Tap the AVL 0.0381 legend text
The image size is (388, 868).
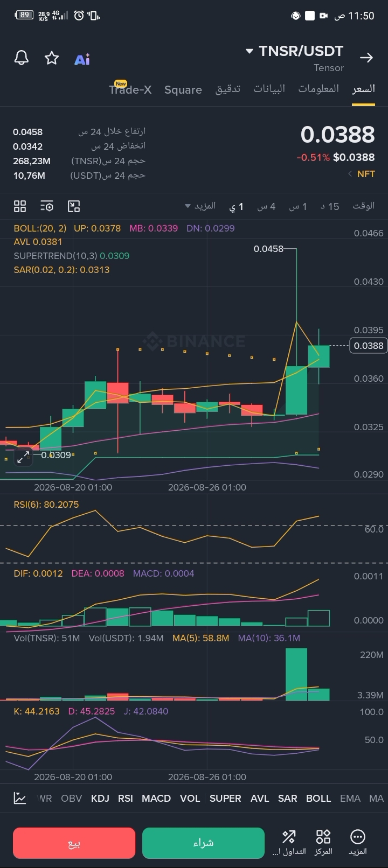pyautogui.click(x=38, y=242)
